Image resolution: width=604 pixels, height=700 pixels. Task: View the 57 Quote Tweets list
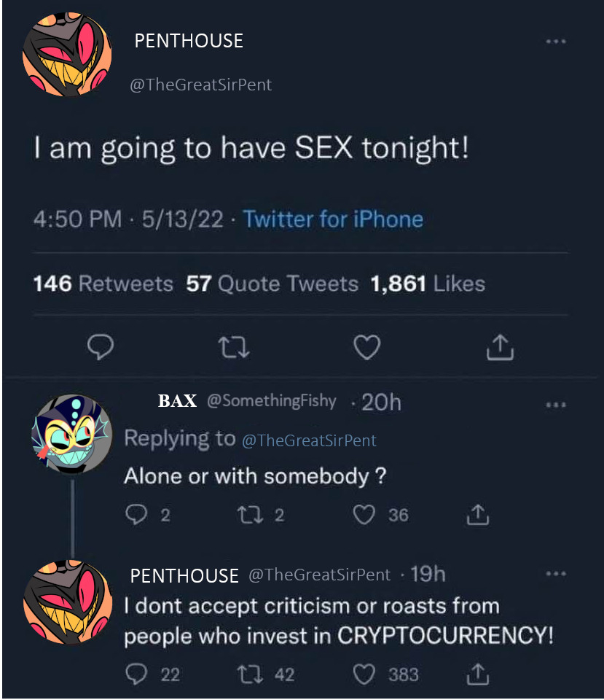coord(272,283)
